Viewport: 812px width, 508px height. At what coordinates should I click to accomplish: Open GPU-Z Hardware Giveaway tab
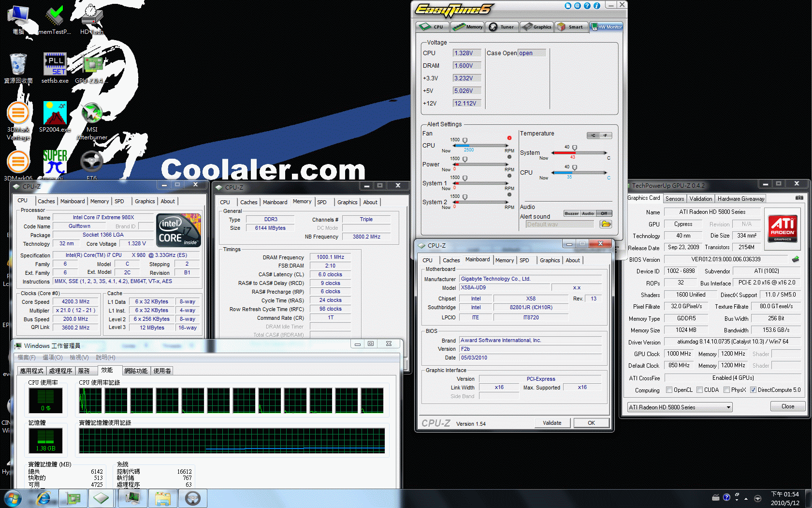pos(741,199)
